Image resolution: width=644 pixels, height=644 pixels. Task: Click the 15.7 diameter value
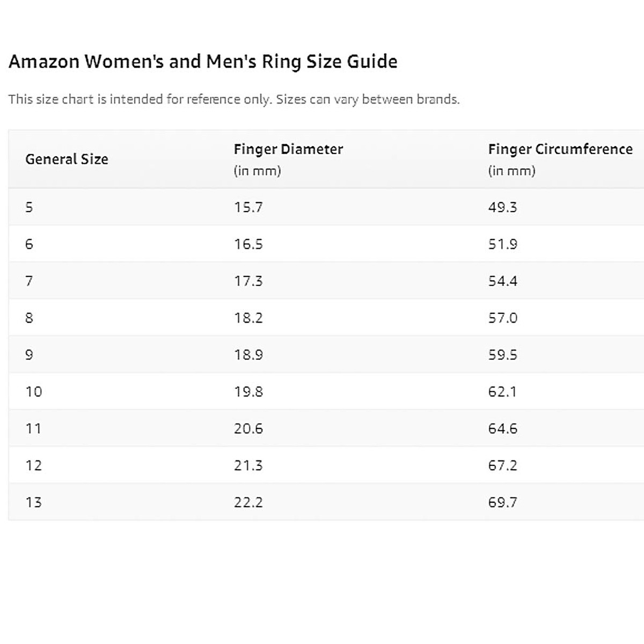pos(248,207)
